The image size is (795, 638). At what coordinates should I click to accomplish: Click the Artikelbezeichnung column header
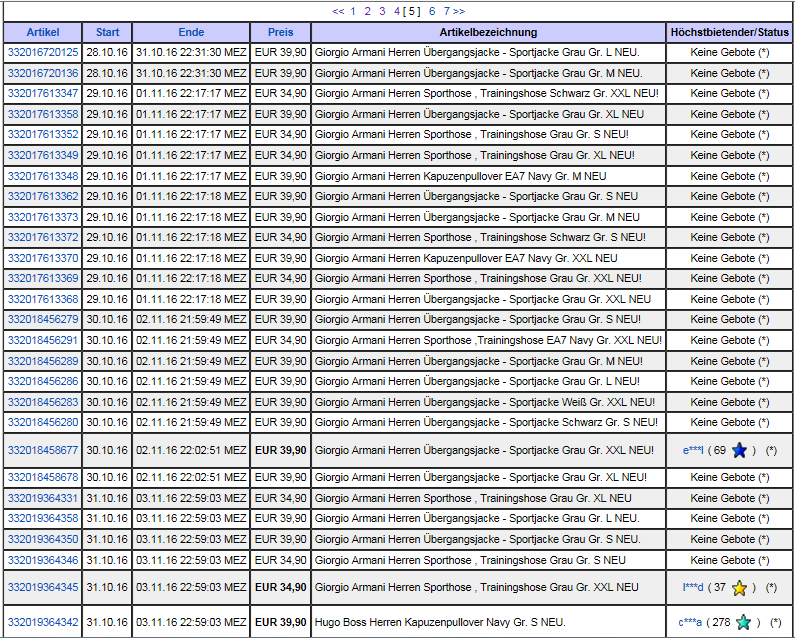[488, 32]
